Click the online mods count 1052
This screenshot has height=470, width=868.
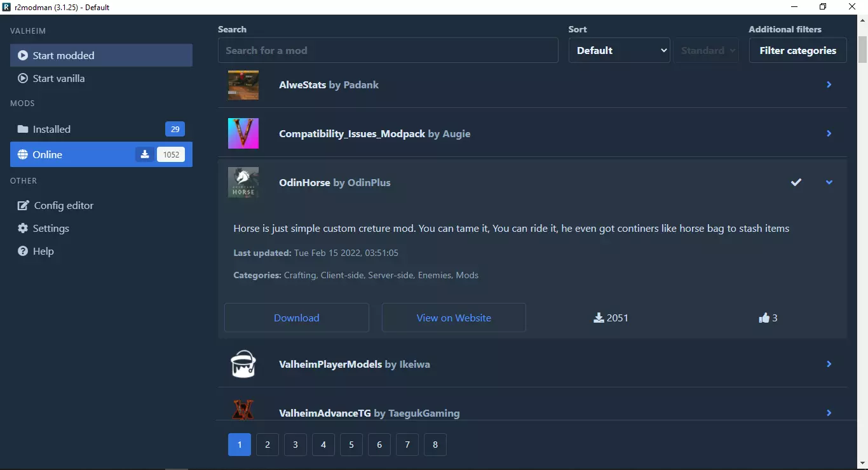pyautogui.click(x=171, y=154)
